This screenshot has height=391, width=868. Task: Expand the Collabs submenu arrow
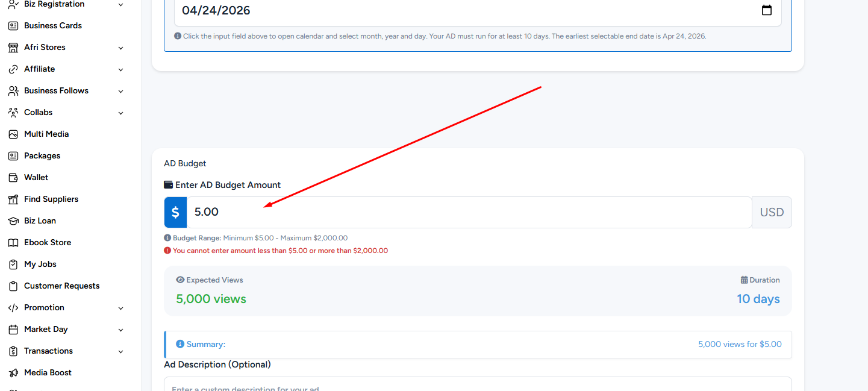pos(120,113)
